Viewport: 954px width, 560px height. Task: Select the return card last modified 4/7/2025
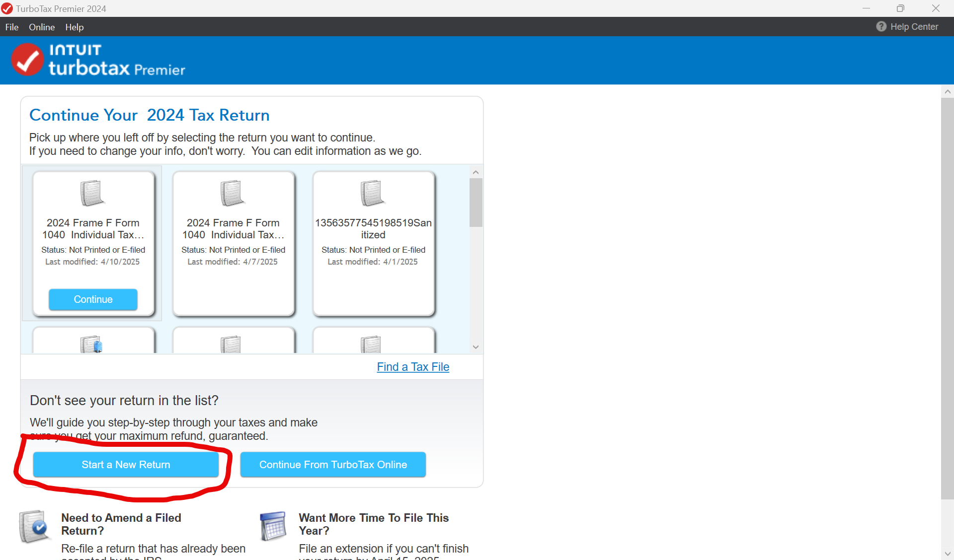click(x=234, y=244)
